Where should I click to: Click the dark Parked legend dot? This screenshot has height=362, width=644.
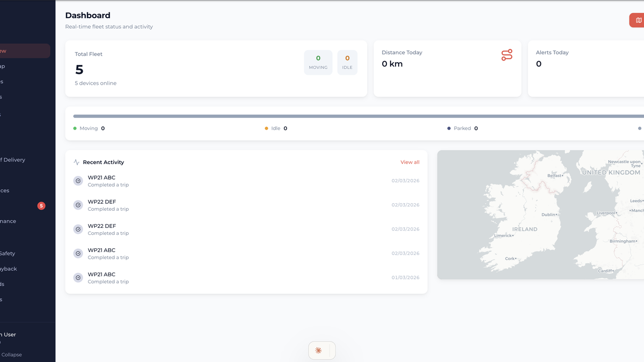(449, 128)
